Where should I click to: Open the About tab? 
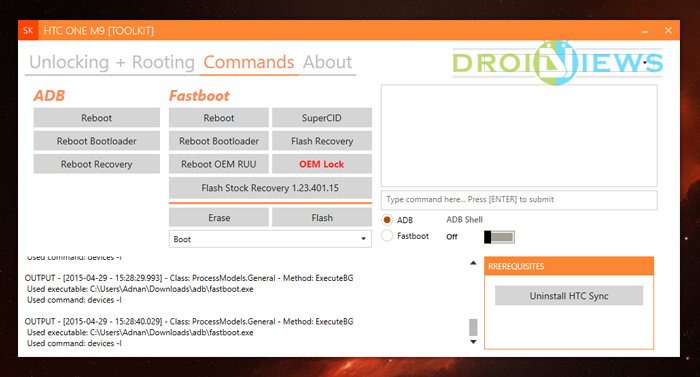click(327, 62)
